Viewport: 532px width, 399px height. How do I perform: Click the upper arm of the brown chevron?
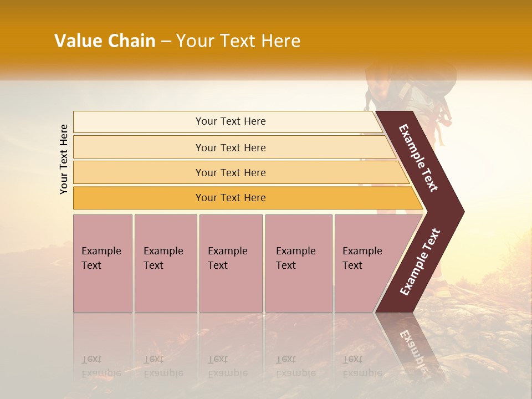[x=418, y=158]
